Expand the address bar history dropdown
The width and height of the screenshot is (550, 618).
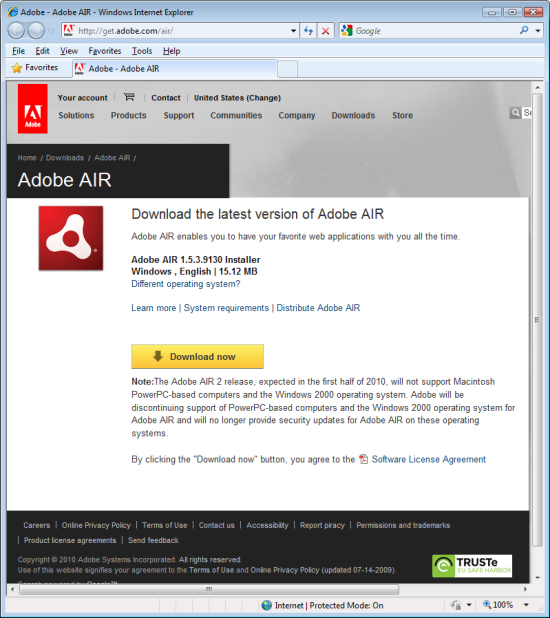click(293, 31)
